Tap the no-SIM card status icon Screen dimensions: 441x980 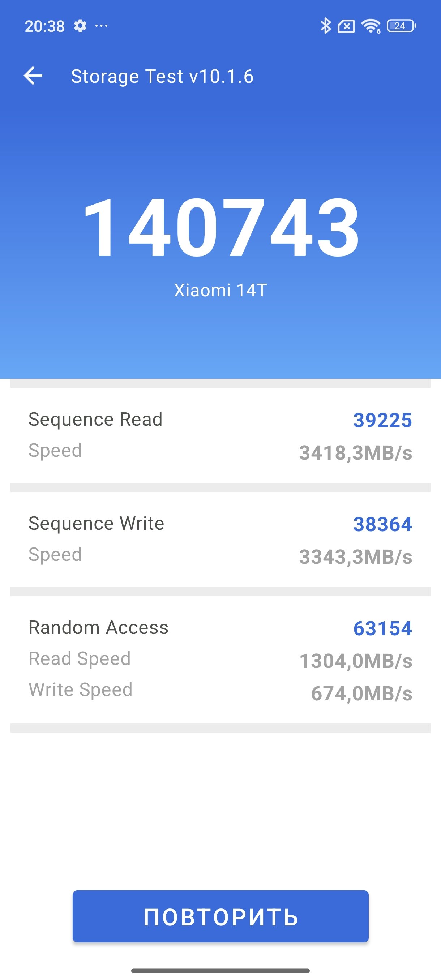click(x=346, y=26)
